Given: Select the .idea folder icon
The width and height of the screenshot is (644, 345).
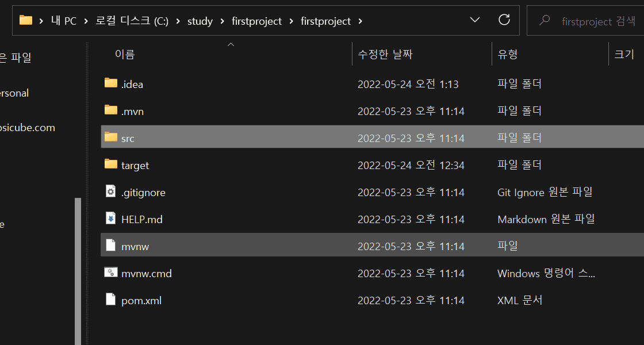Looking at the screenshot, I should tap(111, 83).
